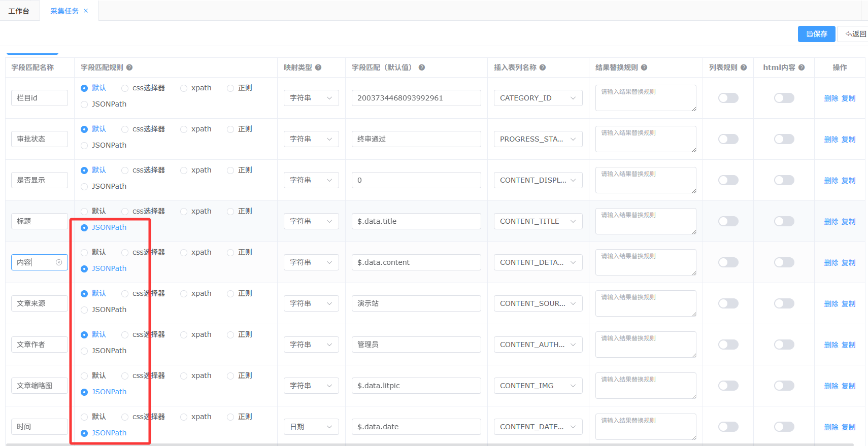Click help icon beside 字段匹配（默认值） header
Image resolution: width=868 pixels, height=446 pixels.
422,67
